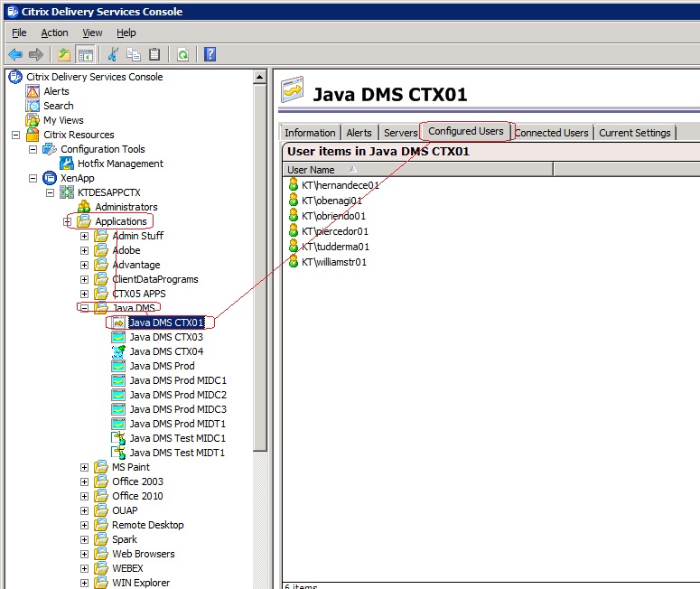Select Hotfix Management tree node
The image size is (700, 589).
pos(120,164)
